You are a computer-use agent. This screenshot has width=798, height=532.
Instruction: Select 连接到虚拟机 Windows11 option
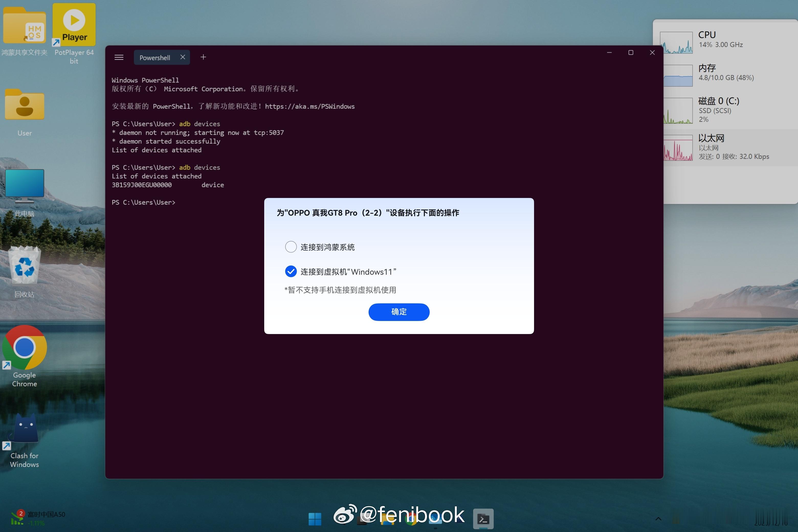pyautogui.click(x=291, y=271)
